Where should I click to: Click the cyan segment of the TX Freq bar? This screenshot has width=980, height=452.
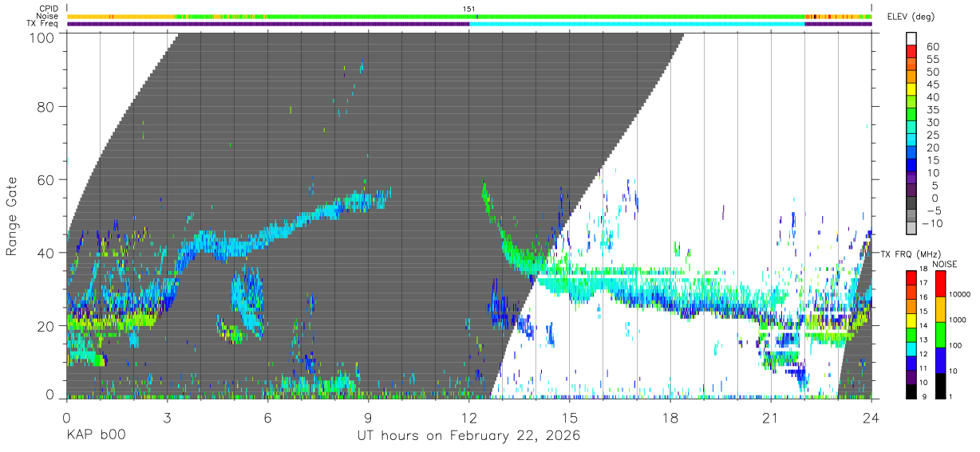point(637,24)
